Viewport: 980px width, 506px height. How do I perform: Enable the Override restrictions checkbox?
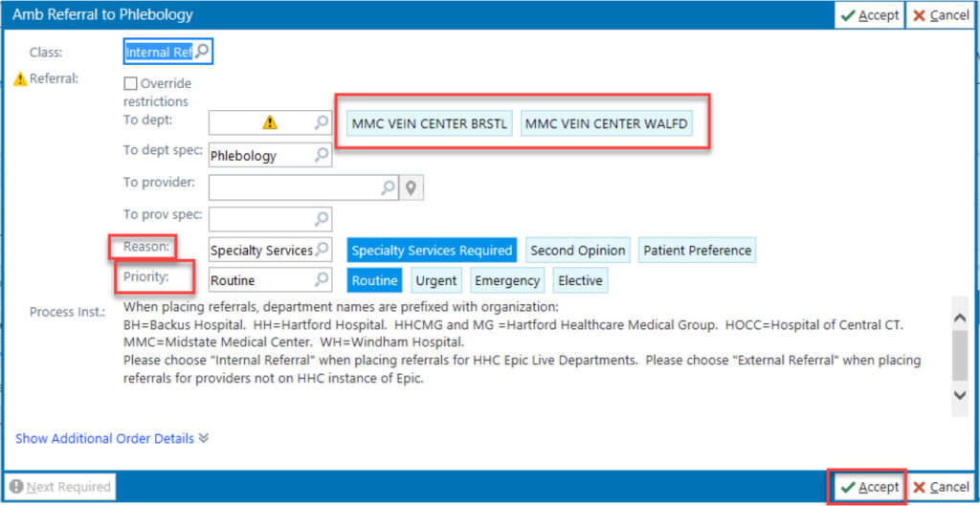(130, 84)
